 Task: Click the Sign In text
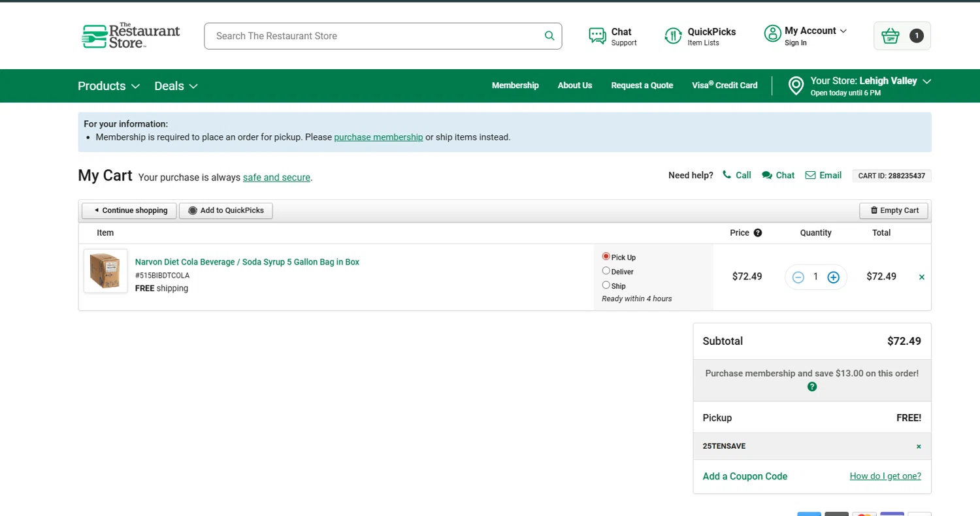pyautogui.click(x=796, y=43)
